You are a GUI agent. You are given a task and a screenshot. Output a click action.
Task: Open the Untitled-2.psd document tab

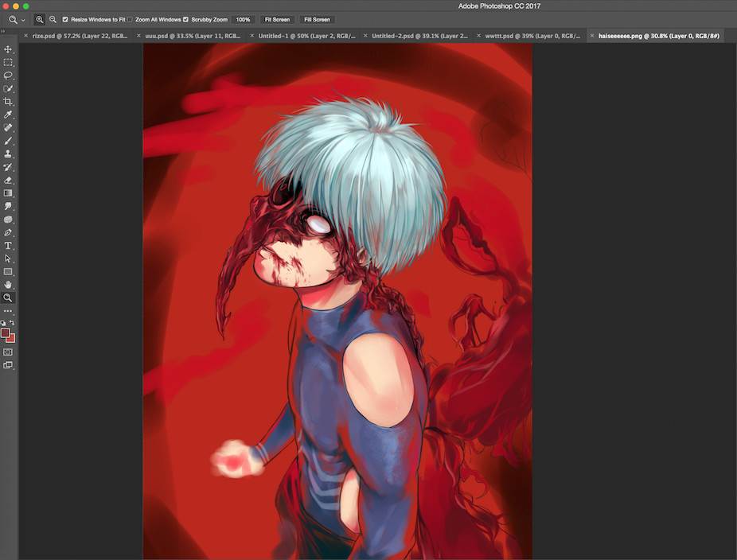click(419, 36)
